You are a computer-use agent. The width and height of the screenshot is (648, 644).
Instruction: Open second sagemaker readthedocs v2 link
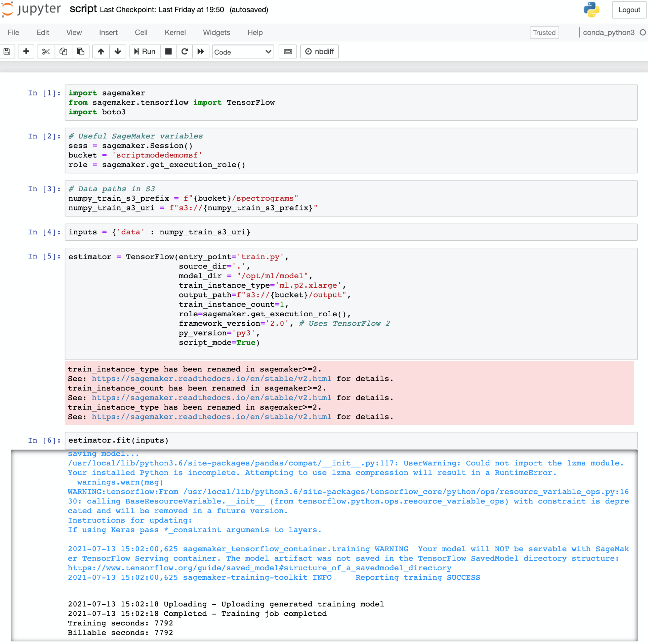[211, 398]
